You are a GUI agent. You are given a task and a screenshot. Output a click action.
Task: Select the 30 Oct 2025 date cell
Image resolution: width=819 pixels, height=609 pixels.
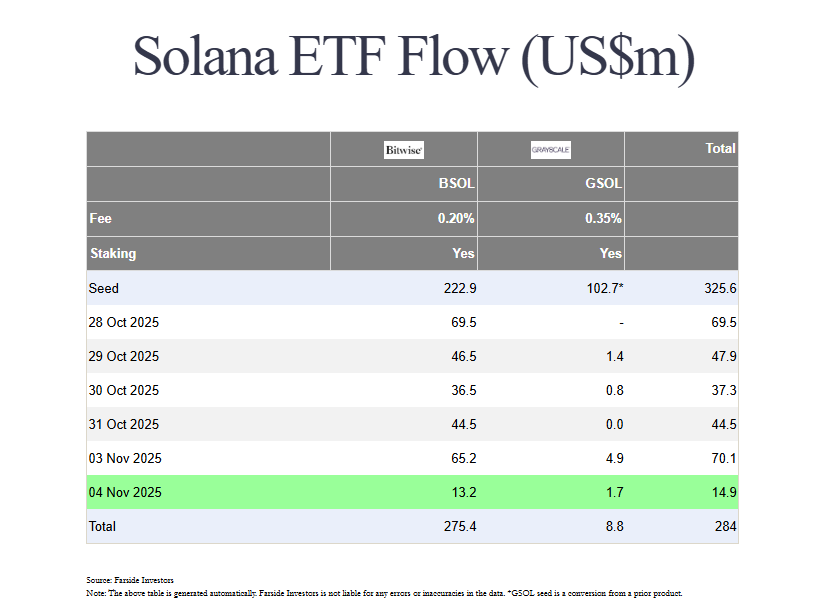tap(124, 390)
